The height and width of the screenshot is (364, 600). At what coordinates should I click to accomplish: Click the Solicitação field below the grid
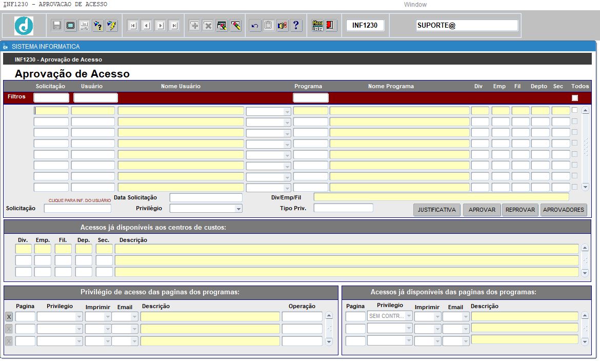pyautogui.click(x=77, y=208)
